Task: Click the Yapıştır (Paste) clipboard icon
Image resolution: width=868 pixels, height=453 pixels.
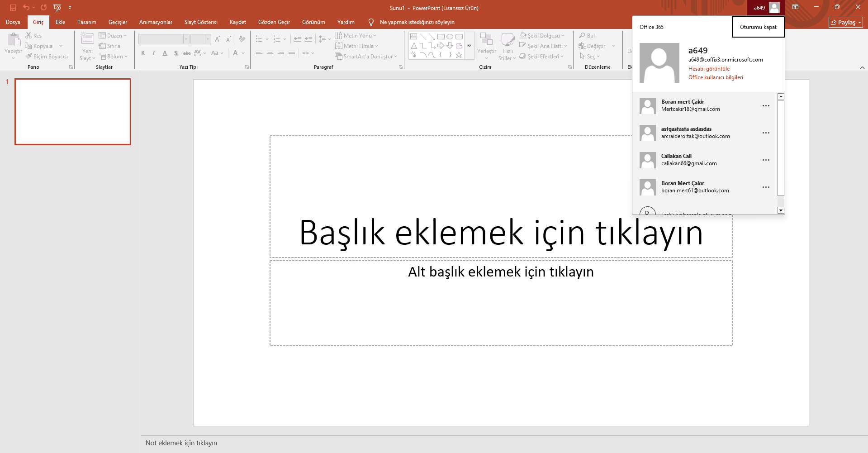Action: click(x=14, y=40)
